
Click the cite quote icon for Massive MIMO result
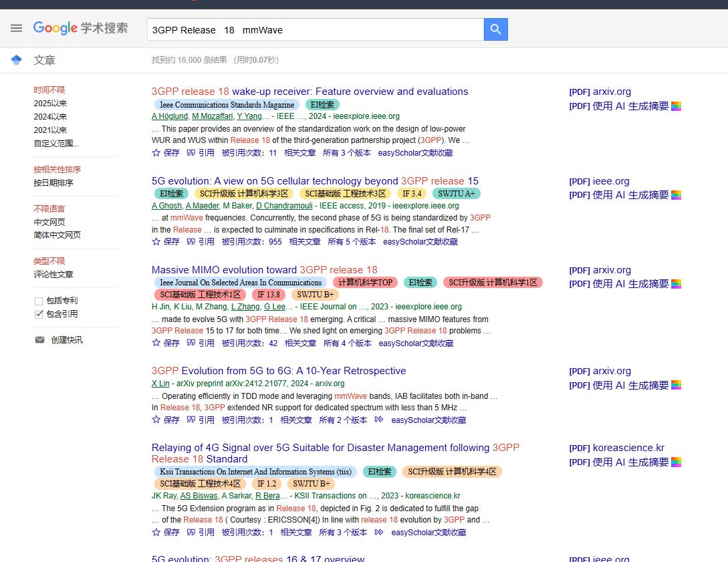[191, 343]
